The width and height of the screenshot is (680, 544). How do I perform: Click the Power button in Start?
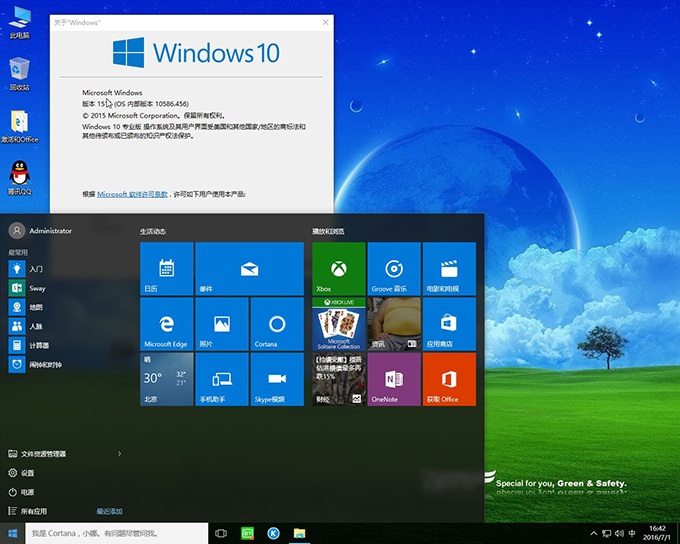pyautogui.click(x=27, y=492)
